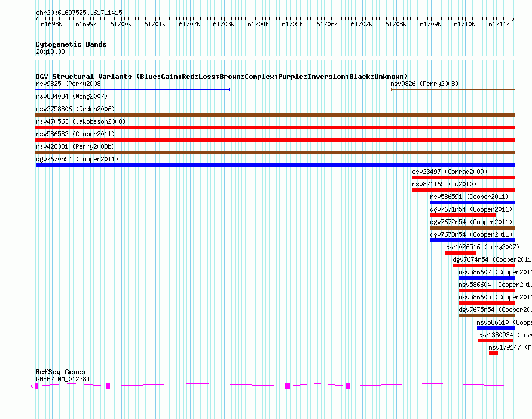This screenshot has height=419, width=532.
Task: Click the brown esv2758806 complex variant bar
Action: (x=275, y=115)
